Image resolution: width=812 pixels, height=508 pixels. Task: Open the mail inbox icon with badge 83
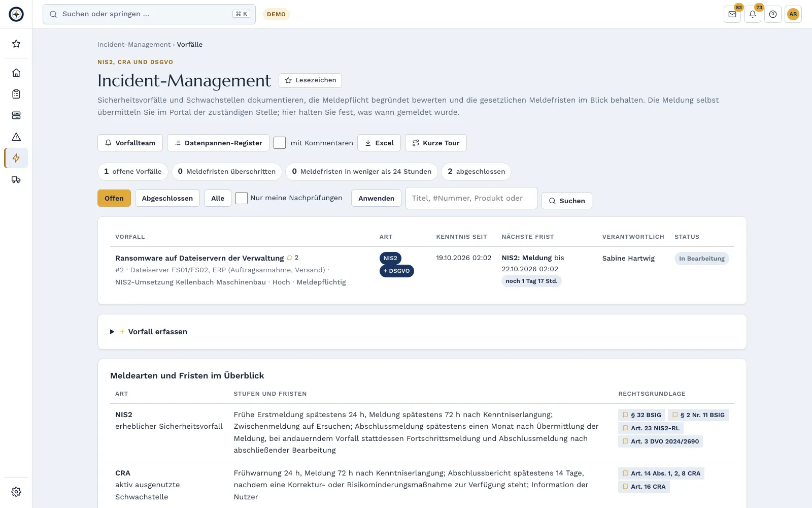[732, 14]
